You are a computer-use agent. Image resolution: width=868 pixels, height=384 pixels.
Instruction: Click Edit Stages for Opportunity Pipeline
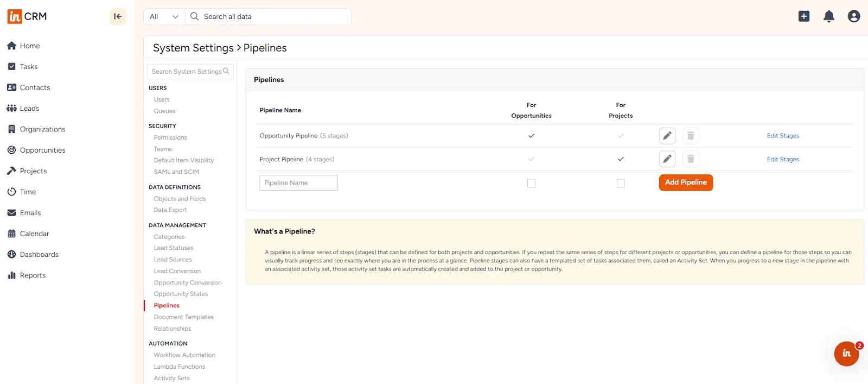(x=783, y=136)
